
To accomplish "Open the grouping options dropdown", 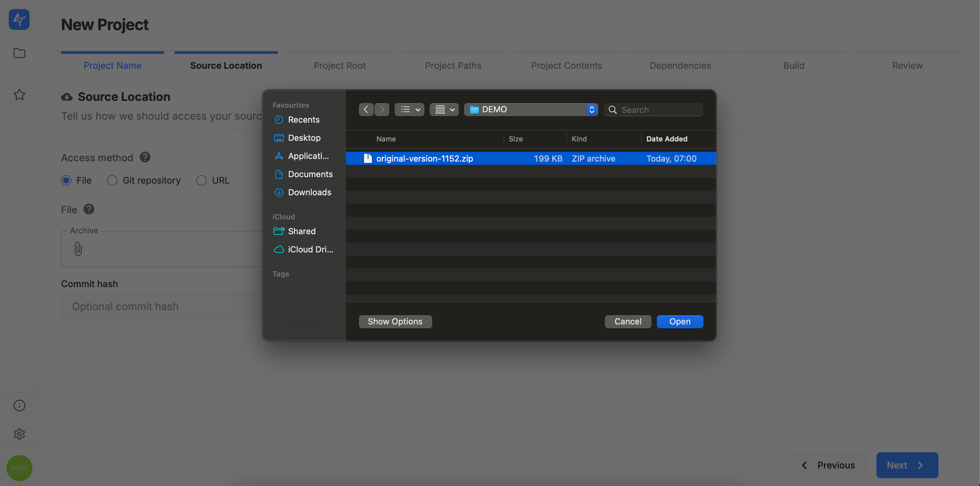I will pyautogui.click(x=444, y=110).
